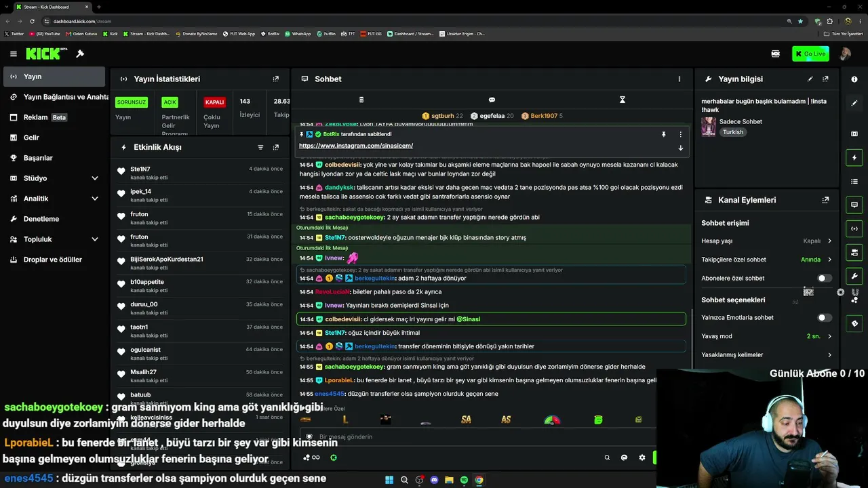Click the chat trash clear icon
The image size is (868, 488).
coord(361,100)
